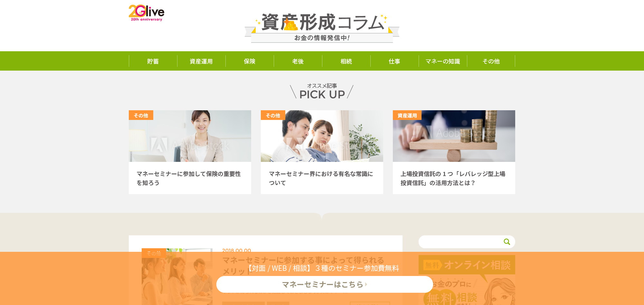Open the 仕事 category page
The height and width of the screenshot is (305, 644).
click(394, 61)
